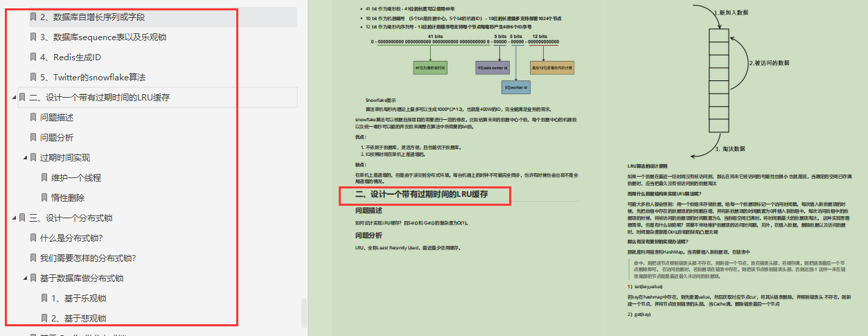Click the orange 最后12位是毫秒内的计数 box
Viewport: 868px width, 336px height.
click(x=553, y=68)
